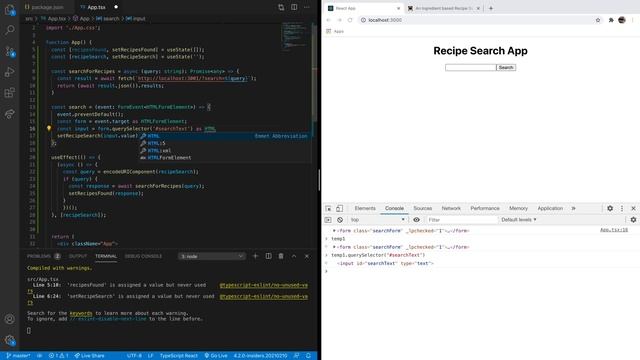Screen dimensions: 640x360
Task: Expand more DevTools tabs with the chevron
Action: (573, 208)
